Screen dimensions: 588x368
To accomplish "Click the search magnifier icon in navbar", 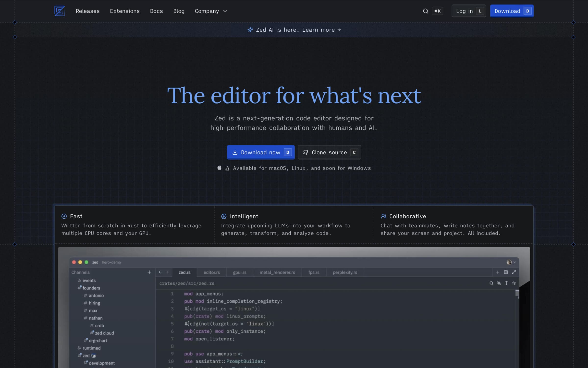I will pos(426,11).
